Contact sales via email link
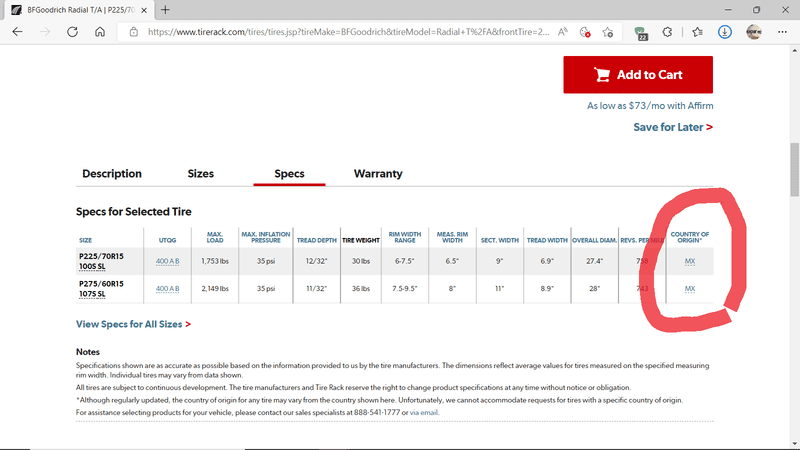The height and width of the screenshot is (450, 800). [423, 412]
